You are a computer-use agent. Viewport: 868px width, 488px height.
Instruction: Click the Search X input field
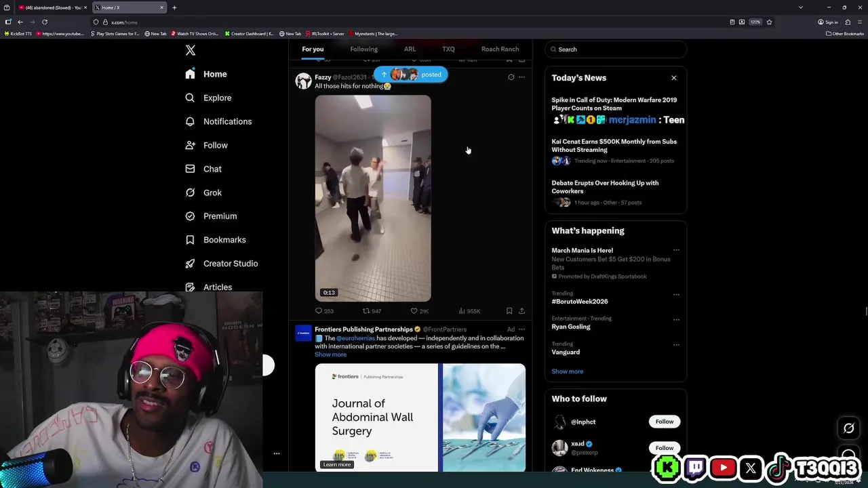coord(616,49)
